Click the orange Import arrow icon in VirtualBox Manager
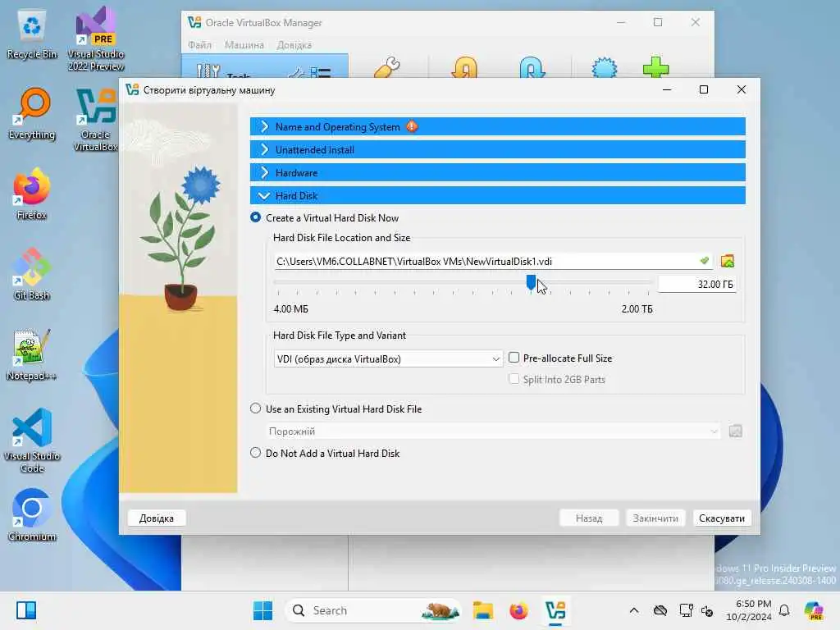 [x=464, y=68]
